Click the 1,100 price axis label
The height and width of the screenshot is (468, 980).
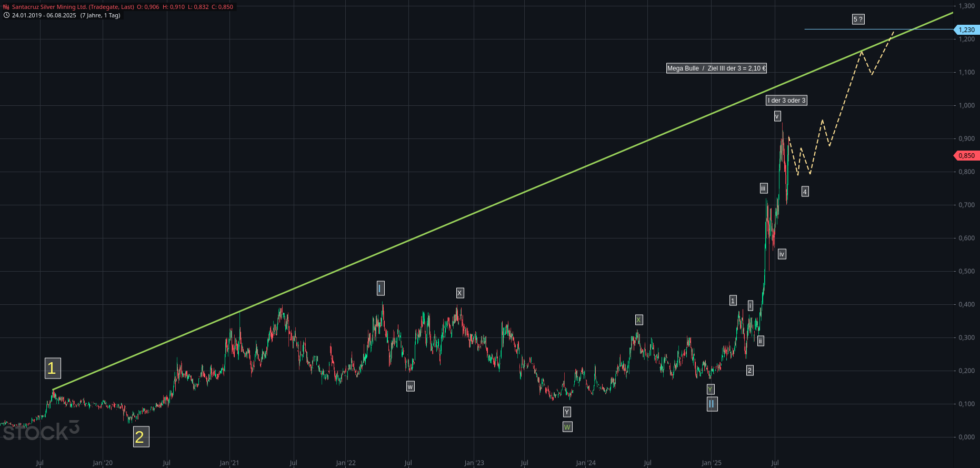pyautogui.click(x=966, y=72)
